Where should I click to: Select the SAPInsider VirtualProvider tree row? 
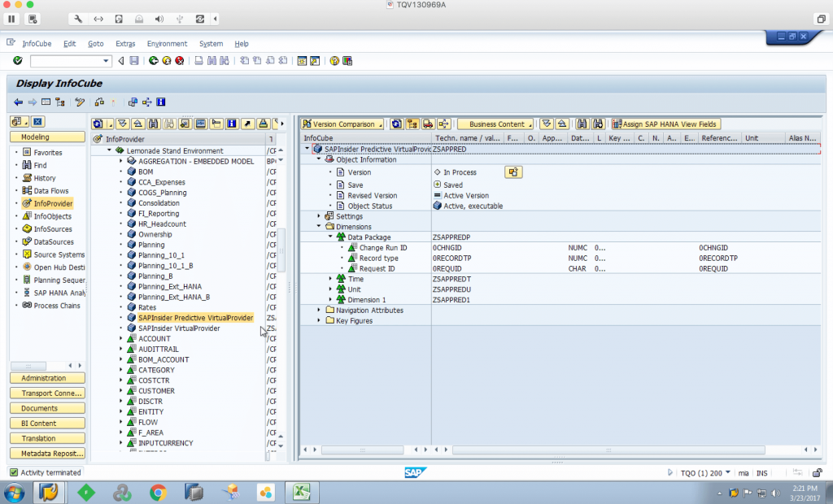(179, 328)
